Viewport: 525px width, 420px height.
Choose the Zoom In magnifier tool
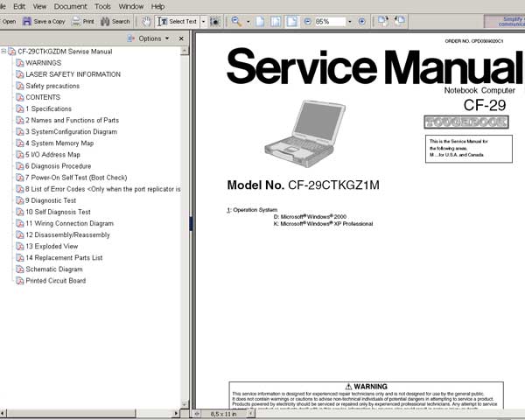tap(236, 21)
